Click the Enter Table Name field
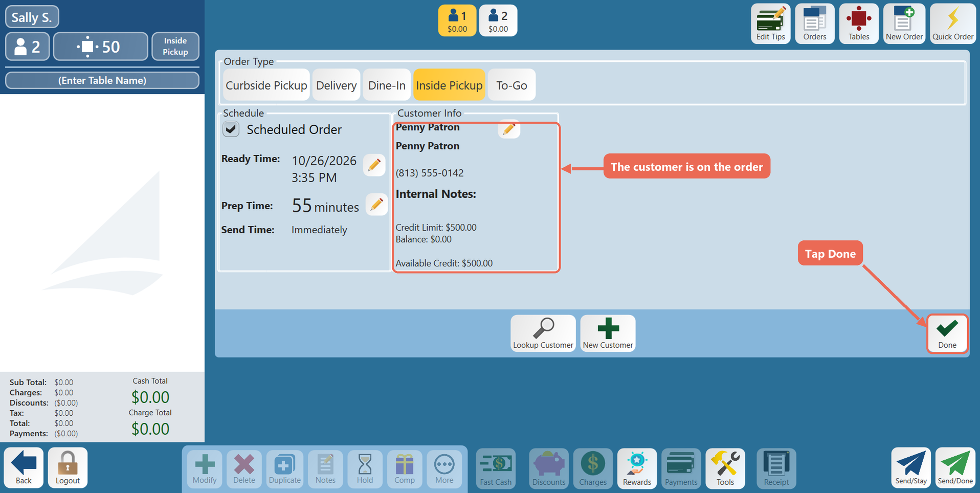This screenshot has width=980, height=493. point(102,80)
